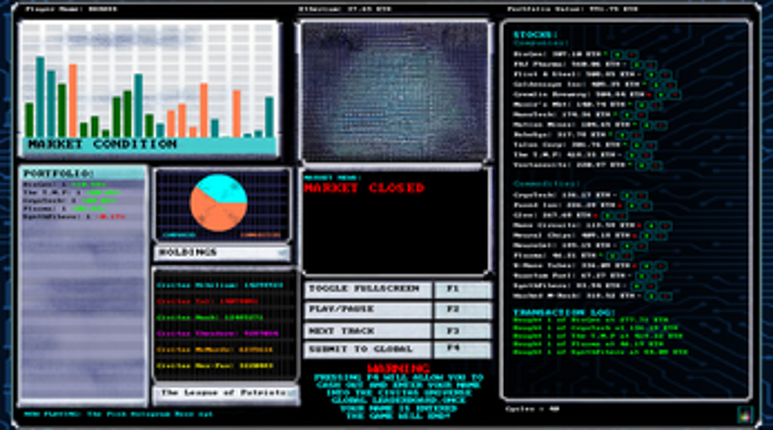This screenshot has width=773, height=430.
Task: Buy Quantum Fuel with its green icon
Action: click(x=642, y=276)
